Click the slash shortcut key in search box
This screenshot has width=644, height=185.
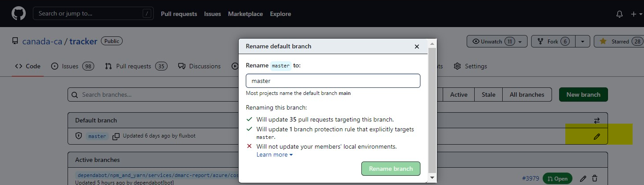coord(147,13)
